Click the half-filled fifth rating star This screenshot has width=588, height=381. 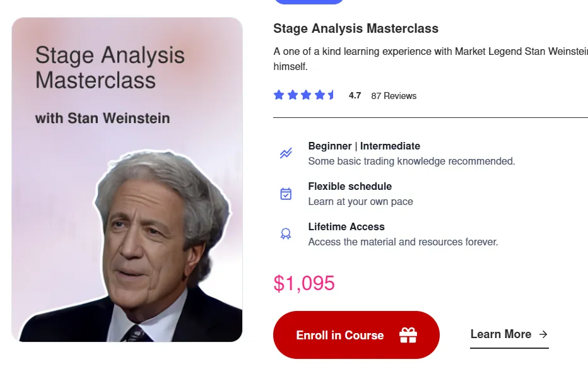[331, 95]
